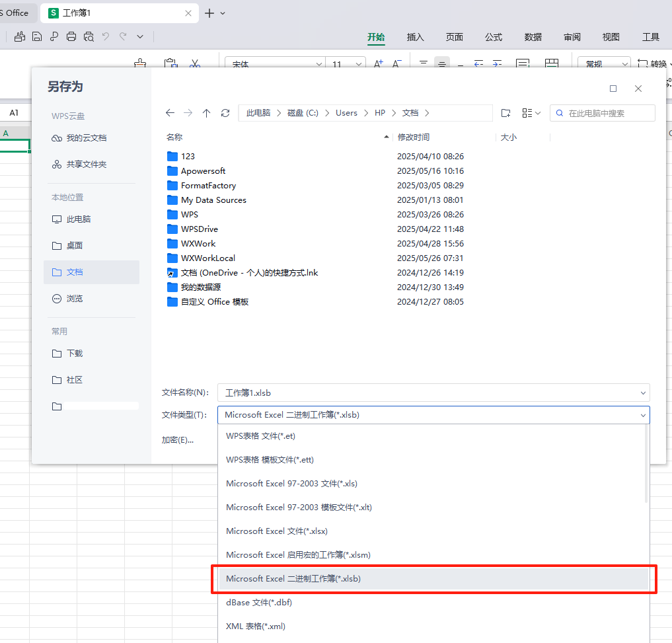Click the redo arrow in quick access toolbar
672x643 pixels.
(123, 36)
